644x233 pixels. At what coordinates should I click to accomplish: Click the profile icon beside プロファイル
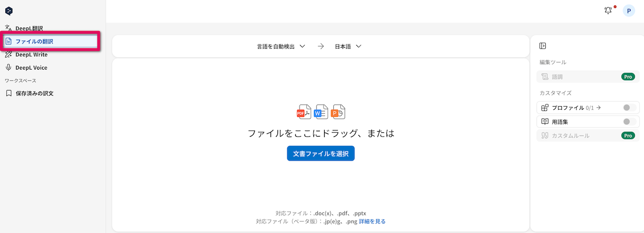point(545,108)
